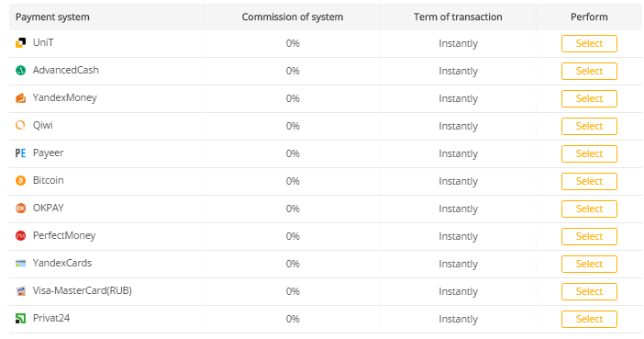Click the PerfectMoney payment system name

coord(64,236)
